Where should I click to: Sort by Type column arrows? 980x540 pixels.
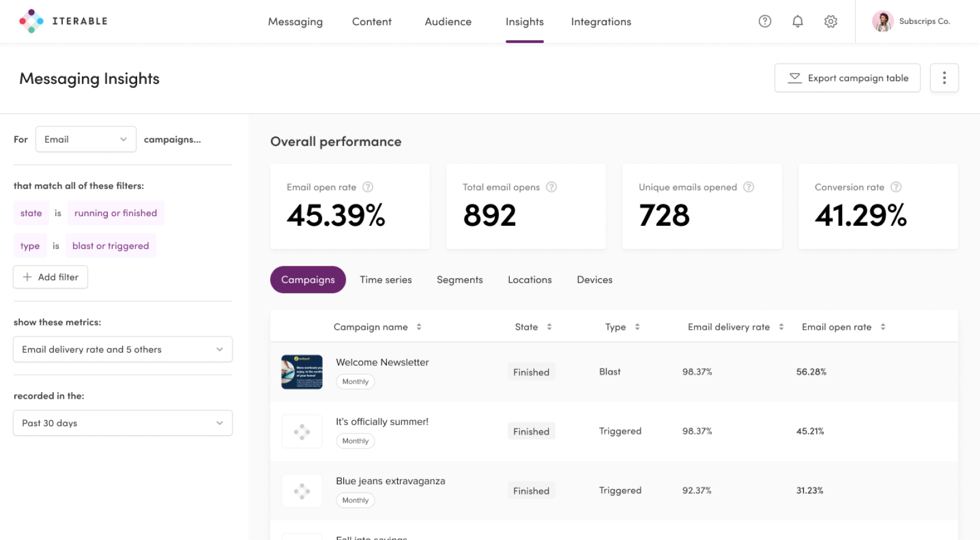pyautogui.click(x=637, y=327)
